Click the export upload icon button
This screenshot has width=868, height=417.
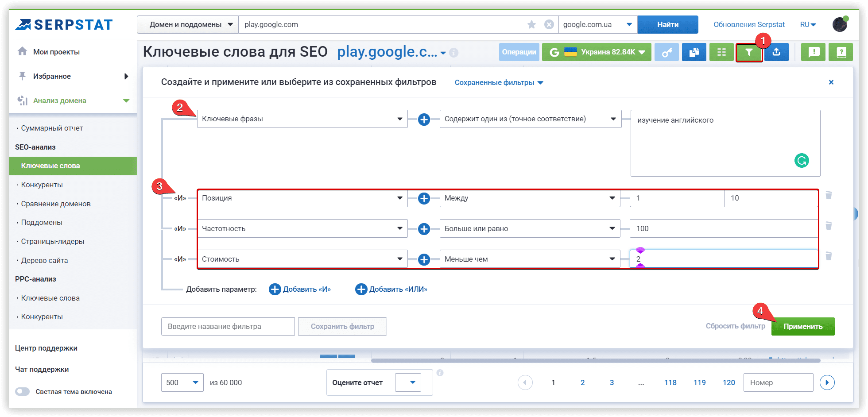pos(776,52)
